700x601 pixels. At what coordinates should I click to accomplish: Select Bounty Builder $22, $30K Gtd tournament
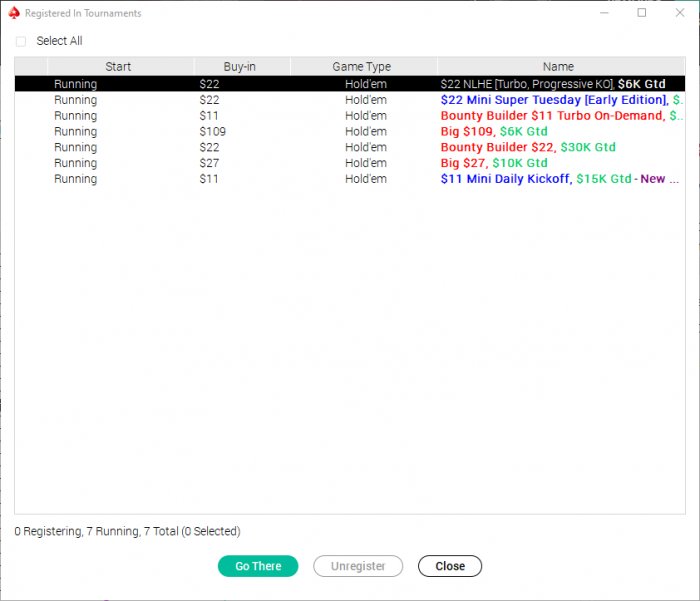coord(350,147)
